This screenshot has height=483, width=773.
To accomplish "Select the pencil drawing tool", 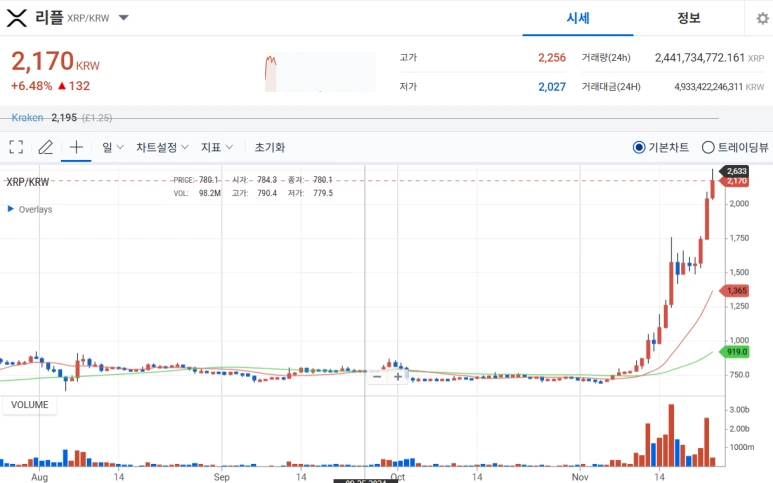I will pyautogui.click(x=45, y=147).
